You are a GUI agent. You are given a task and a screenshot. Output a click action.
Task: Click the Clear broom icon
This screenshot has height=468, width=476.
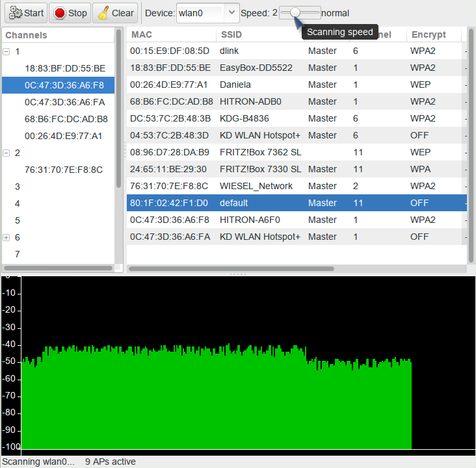click(103, 13)
